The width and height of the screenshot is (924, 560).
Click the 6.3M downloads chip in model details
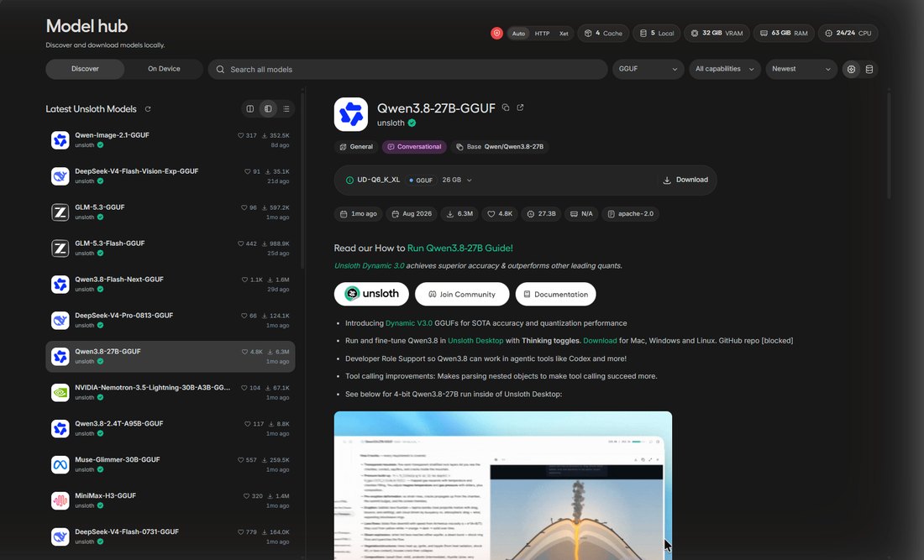pyautogui.click(x=459, y=214)
